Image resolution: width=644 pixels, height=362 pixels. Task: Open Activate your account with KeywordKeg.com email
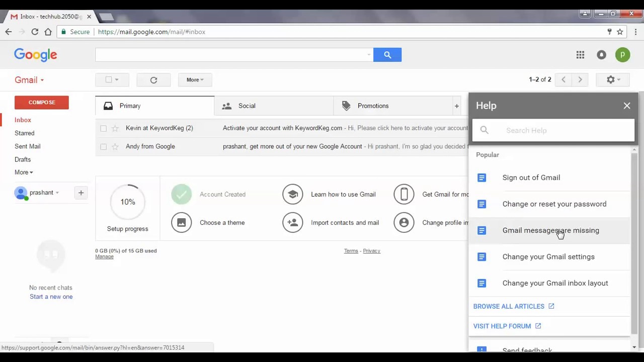tap(282, 128)
